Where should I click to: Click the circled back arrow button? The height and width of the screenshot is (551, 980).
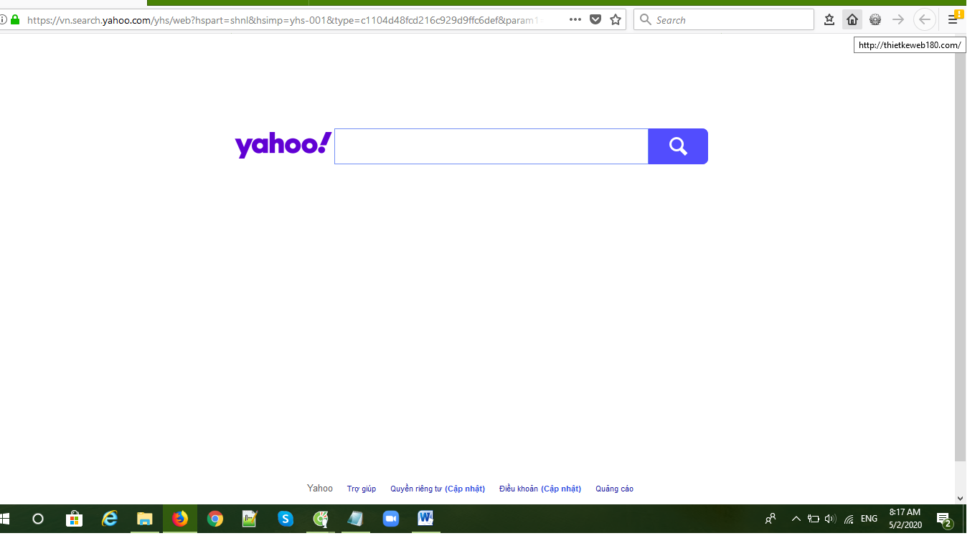[925, 20]
